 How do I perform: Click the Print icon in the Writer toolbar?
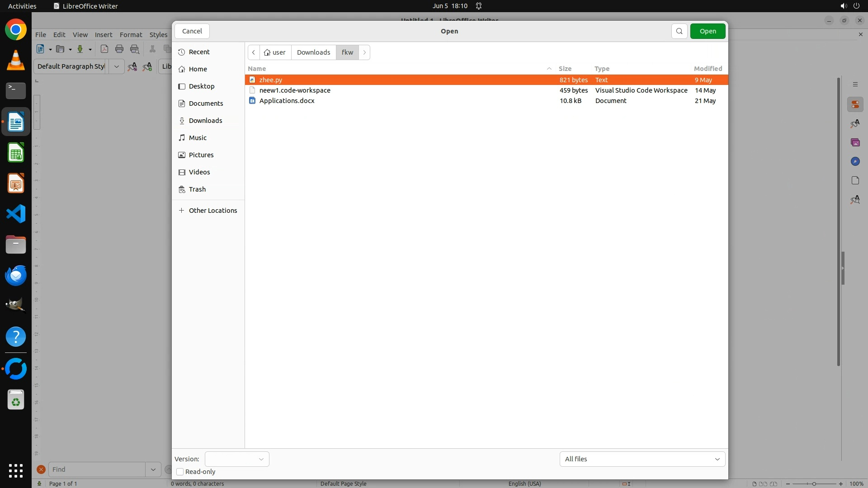pyautogui.click(x=119, y=49)
